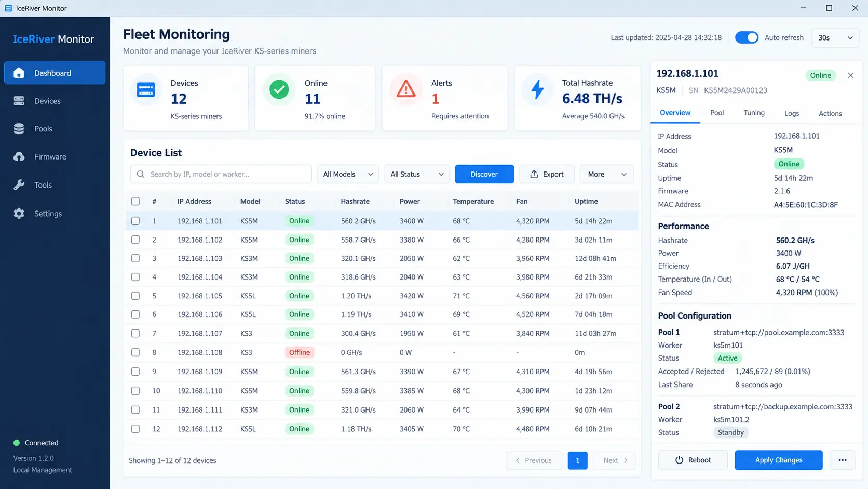This screenshot has width=868, height=489.
Task: Click the Offline status badge in row 8
Action: tap(300, 352)
